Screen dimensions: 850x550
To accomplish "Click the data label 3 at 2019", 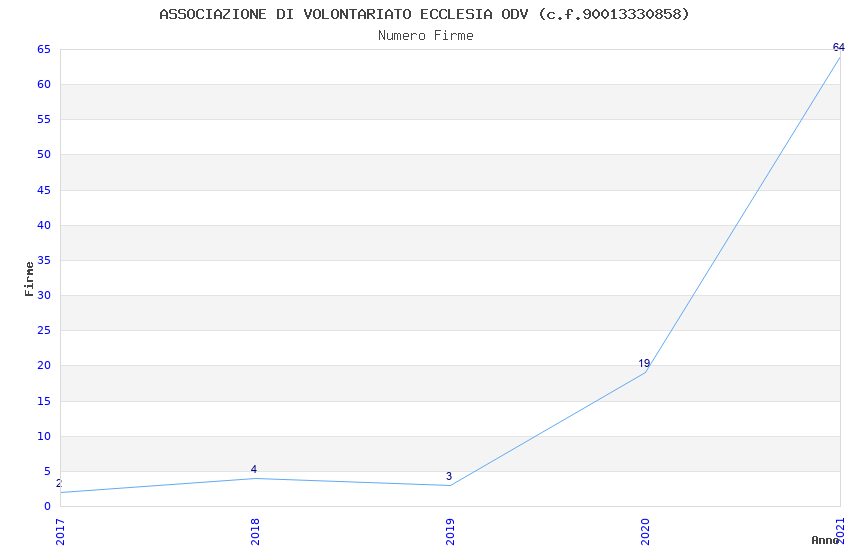I will [x=449, y=476].
